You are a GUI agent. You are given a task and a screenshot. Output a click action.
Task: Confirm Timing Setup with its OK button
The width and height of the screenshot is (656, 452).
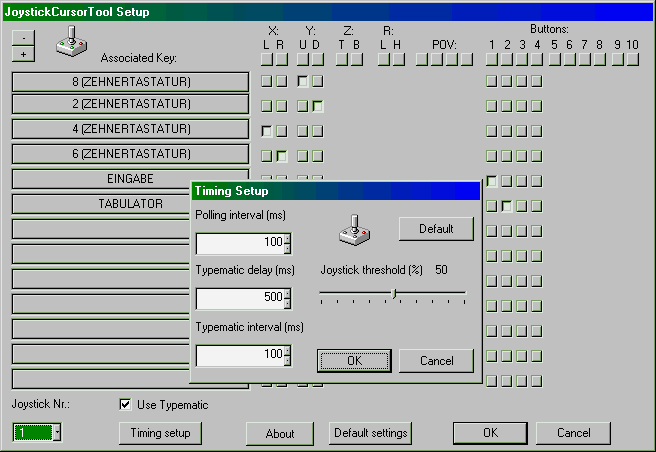(x=354, y=360)
